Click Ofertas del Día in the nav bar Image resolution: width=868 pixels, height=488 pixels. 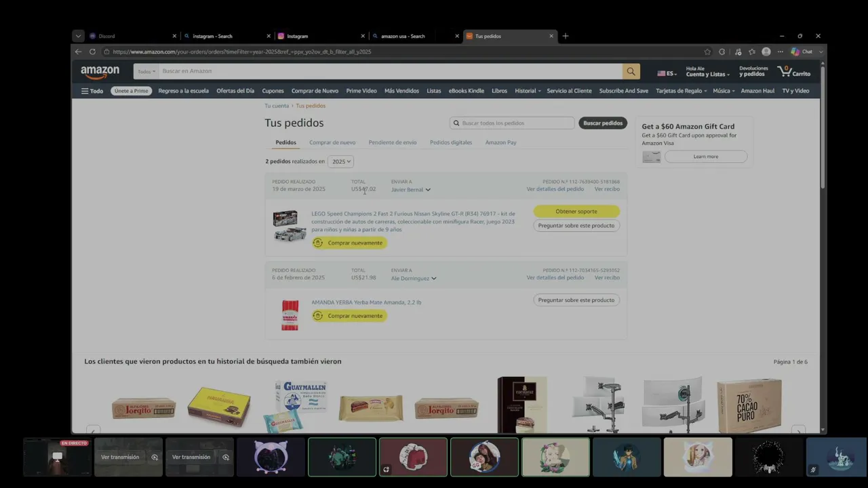235,91
